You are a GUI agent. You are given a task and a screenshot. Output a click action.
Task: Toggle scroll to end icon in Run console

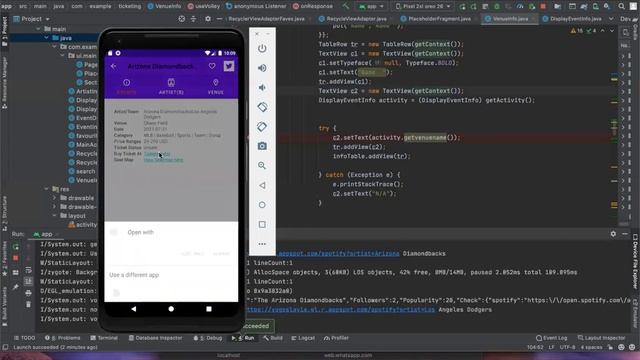tap(28, 281)
